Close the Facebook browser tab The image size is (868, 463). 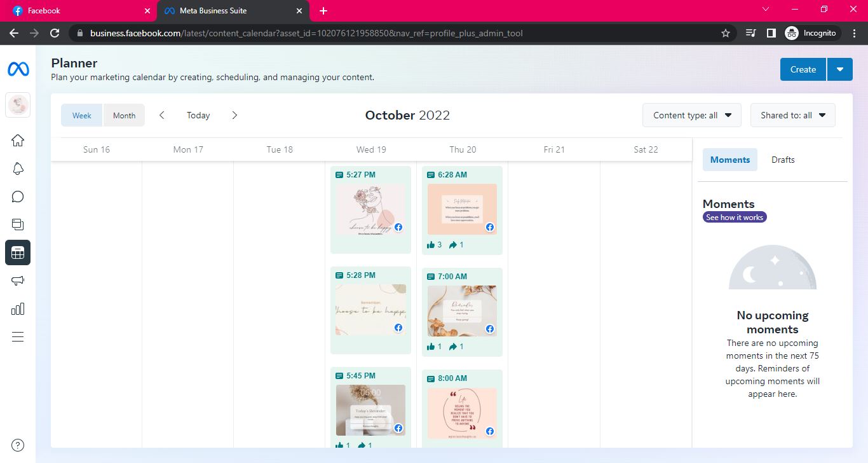pos(147,11)
